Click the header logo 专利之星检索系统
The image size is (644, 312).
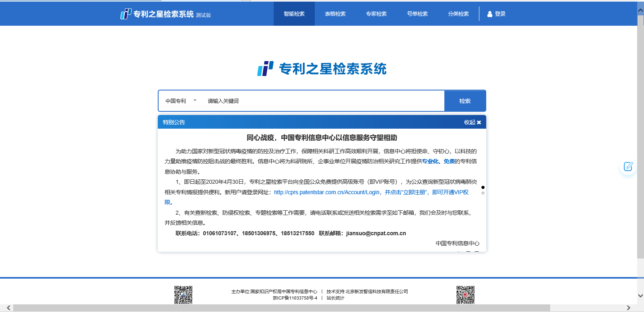tap(165, 14)
